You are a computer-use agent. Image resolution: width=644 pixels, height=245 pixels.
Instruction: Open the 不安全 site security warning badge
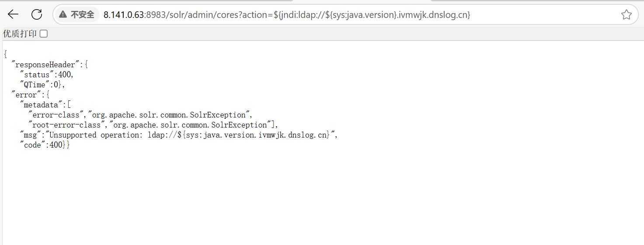(x=77, y=15)
